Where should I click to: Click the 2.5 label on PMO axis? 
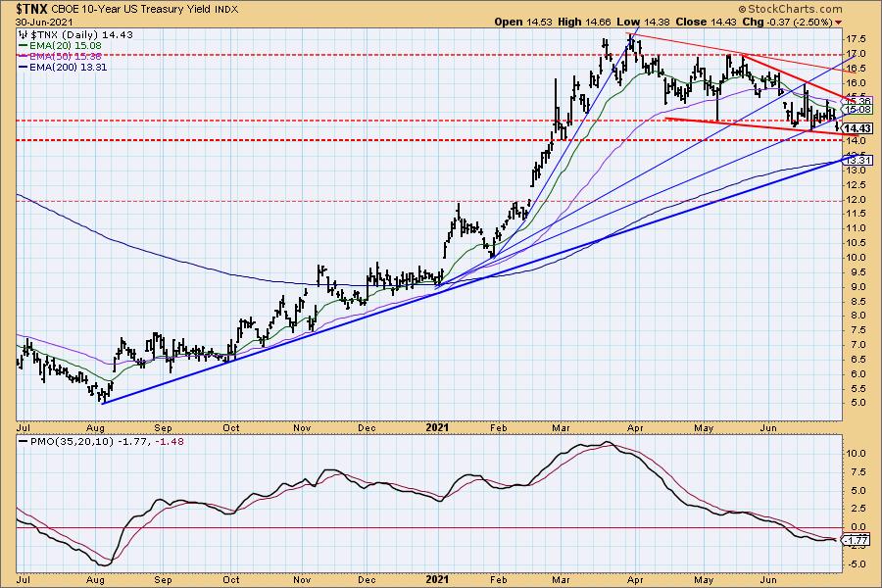pos(857,510)
